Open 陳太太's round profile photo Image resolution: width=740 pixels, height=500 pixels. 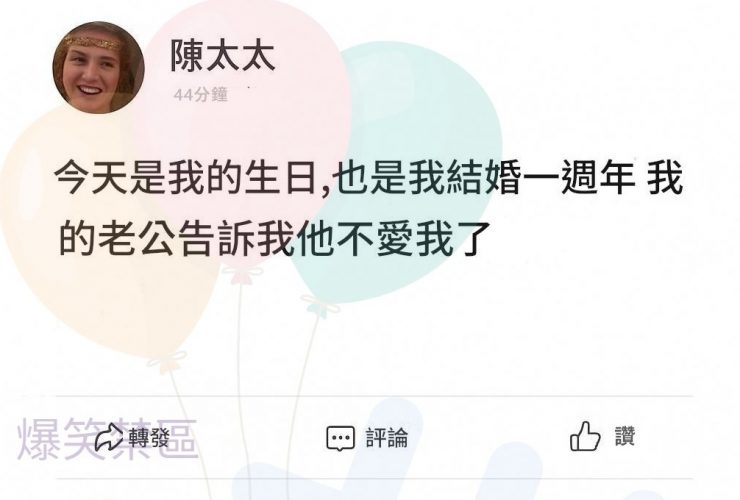coord(98,68)
